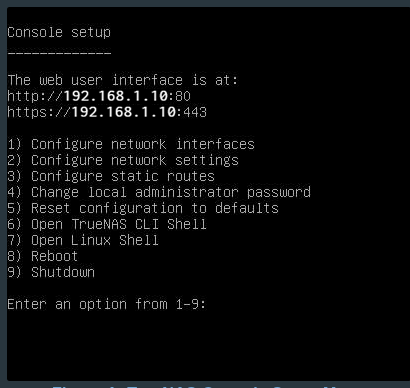Select option 1 Configure network interfaces
This screenshot has height=388, width=410.
click(x=131, y=144)
